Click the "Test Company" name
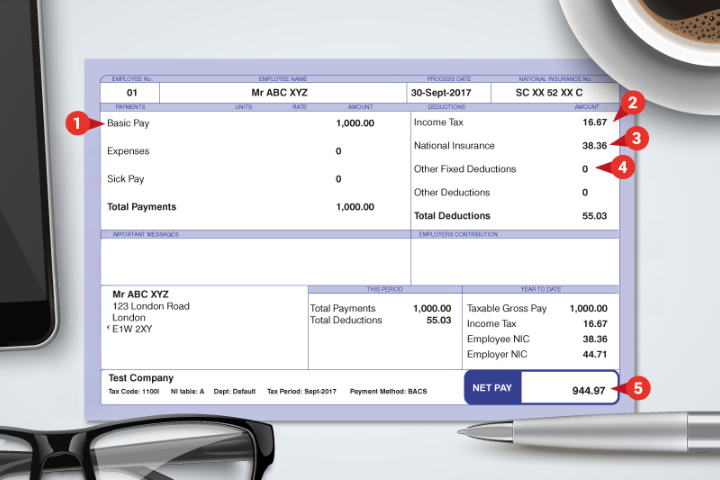 click(x=141, y=378)
